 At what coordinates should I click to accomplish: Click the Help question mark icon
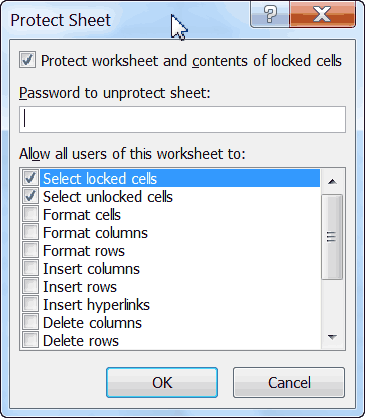click(x=270, y=14)
